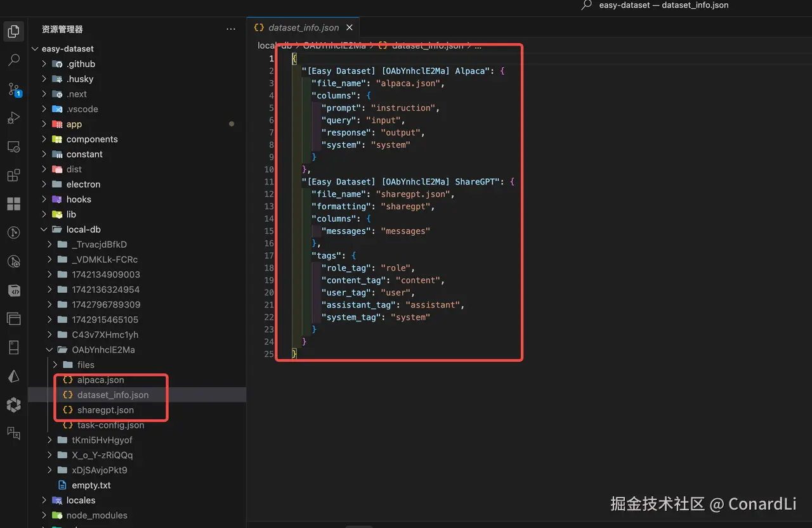Screen dimensions: 812x528
Task: Open the Search view magnifier icon
Action: tap(13, 60)
